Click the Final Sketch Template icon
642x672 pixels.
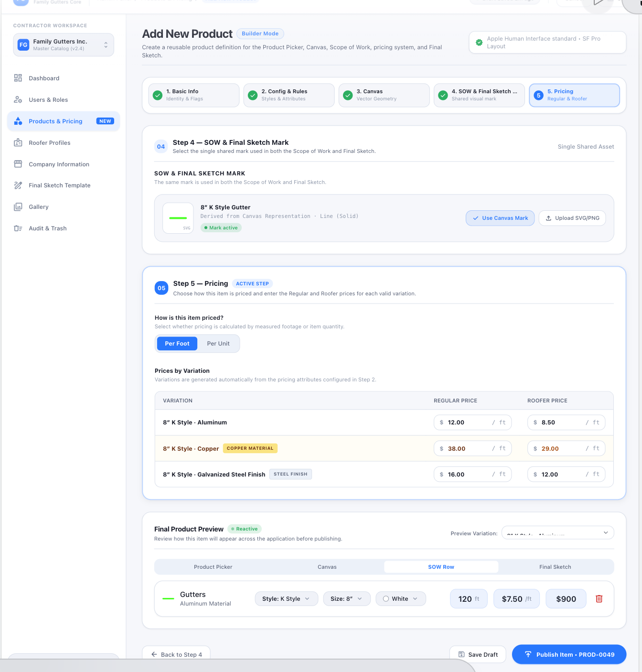pos(18,185)
